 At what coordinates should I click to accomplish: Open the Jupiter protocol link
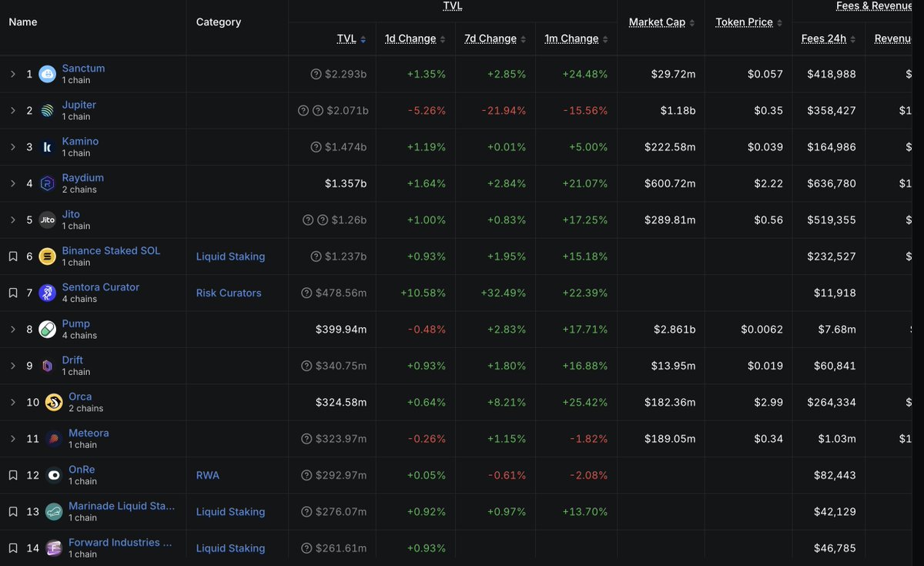(79, 105)
